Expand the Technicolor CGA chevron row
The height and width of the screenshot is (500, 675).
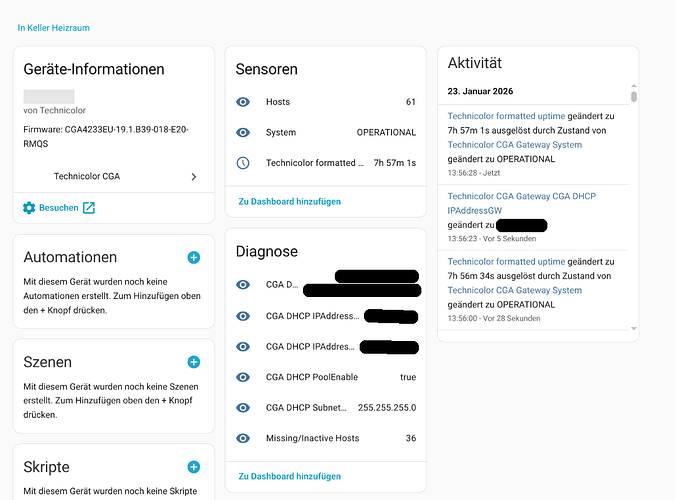point(193,176)
